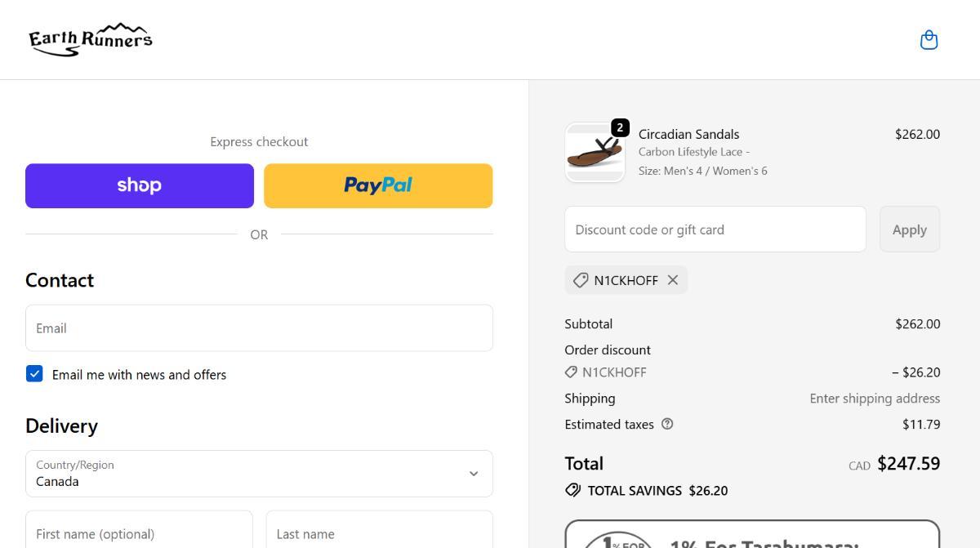The width and height of the screenshot is (980, 548).
Task: Click the discount tag icon on the N1CKHOFF chip
Action: click(581, 280)
